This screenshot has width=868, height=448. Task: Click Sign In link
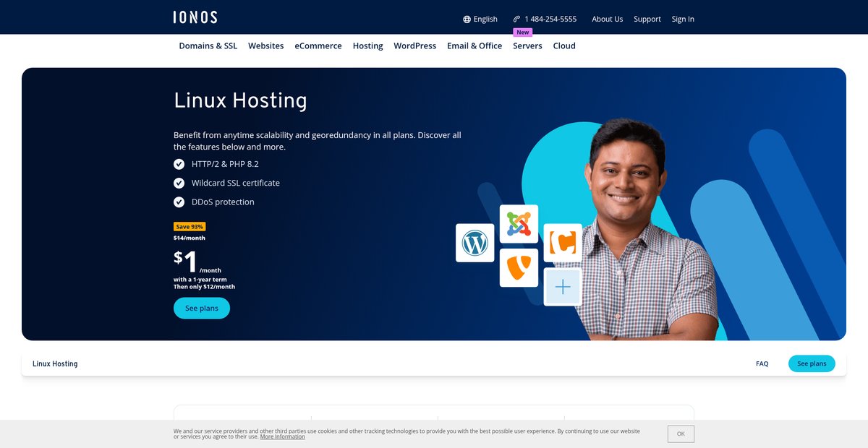[x=683, y=20]
